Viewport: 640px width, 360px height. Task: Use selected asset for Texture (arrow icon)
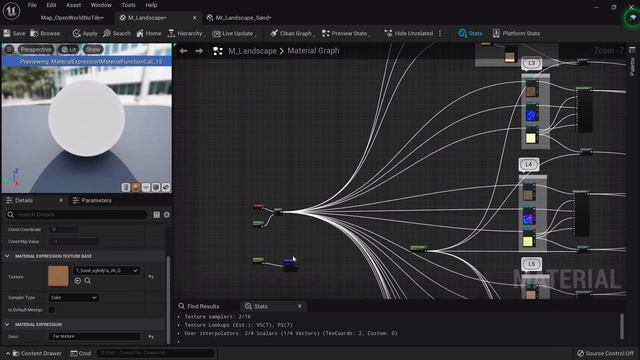78,281
